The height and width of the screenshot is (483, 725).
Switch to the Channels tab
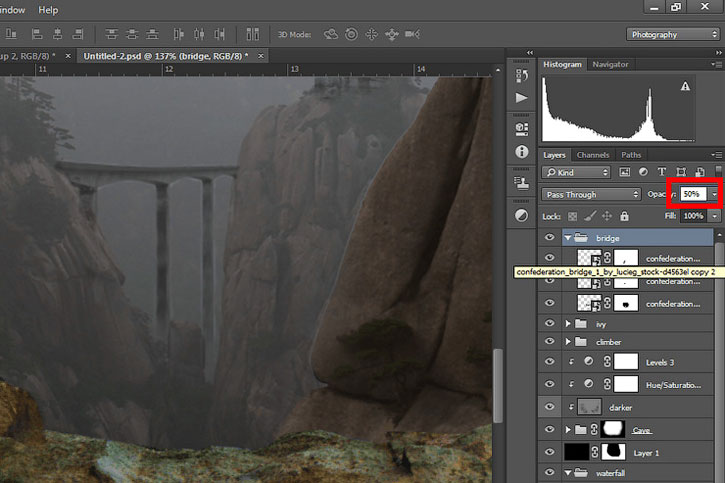click(x=593, y=155)
